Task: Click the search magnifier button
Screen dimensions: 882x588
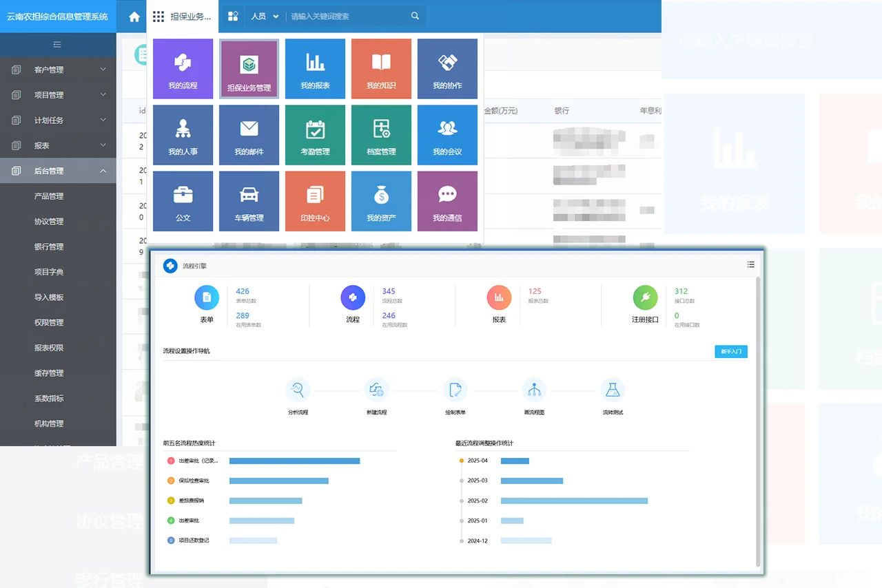Action: tap(415, 17)
